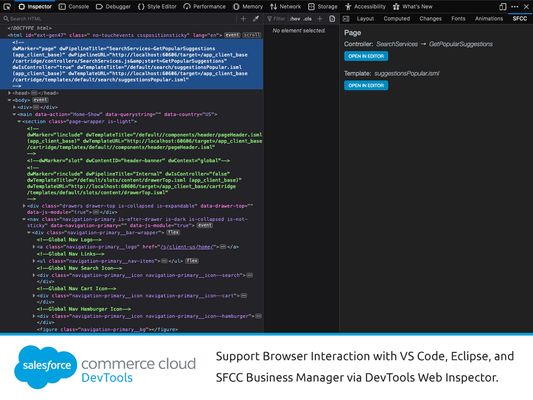Viewport: 533px width, 400px height.
Task: Expand the navigation-primary__icon--search div
Action: (34, 275)
